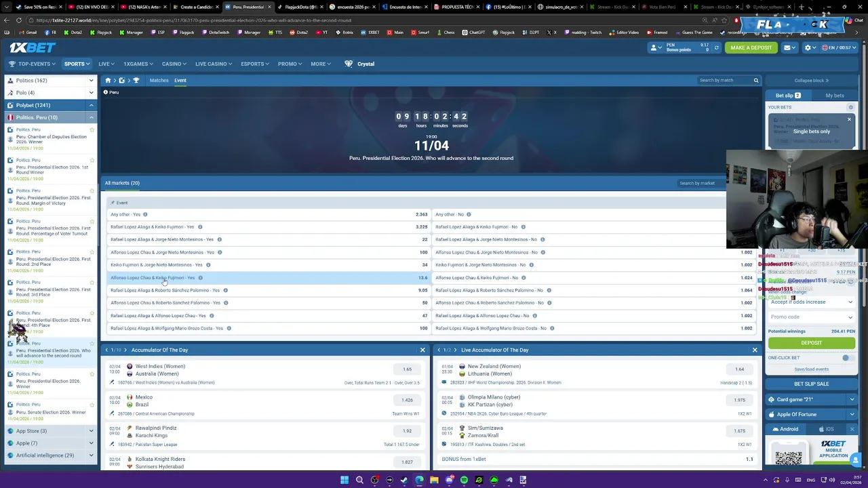Expand the Polo (4) category
The width and height of the screenshot is (868, 488).
[x=91, y=93]
